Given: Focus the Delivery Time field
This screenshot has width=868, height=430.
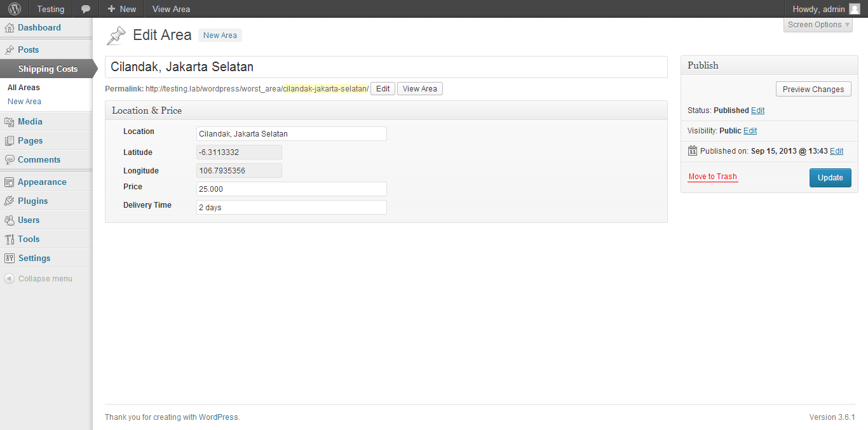Looking at the screenshot, I should (292, 208).
